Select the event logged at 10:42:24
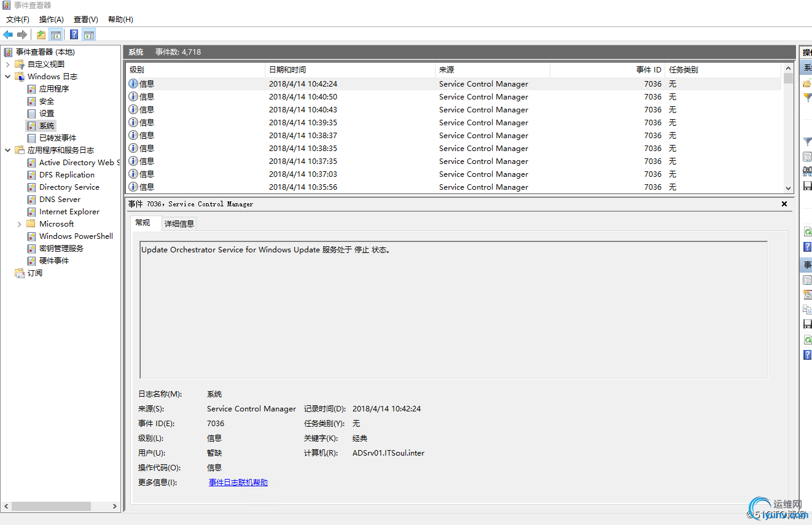Viewport: 812px width, 525px height. 454,84
